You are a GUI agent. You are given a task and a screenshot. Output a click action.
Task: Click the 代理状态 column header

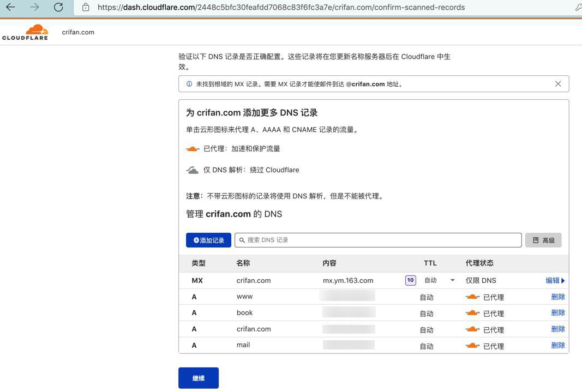click(x=479, y=263)
